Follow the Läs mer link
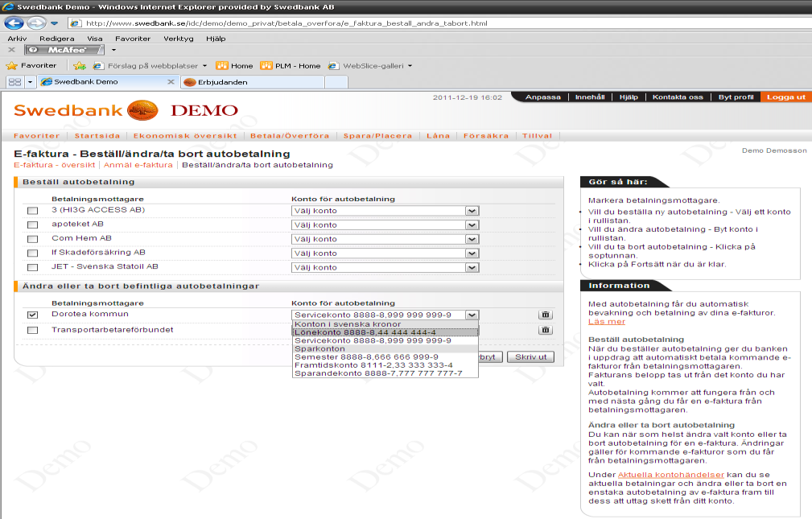 [x=607, y=322]
